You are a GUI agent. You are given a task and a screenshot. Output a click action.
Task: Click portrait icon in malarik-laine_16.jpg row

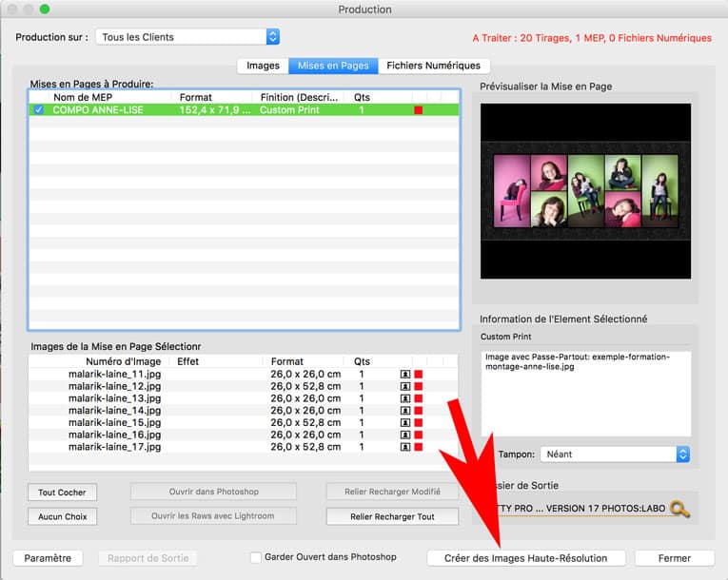point(405,435)
